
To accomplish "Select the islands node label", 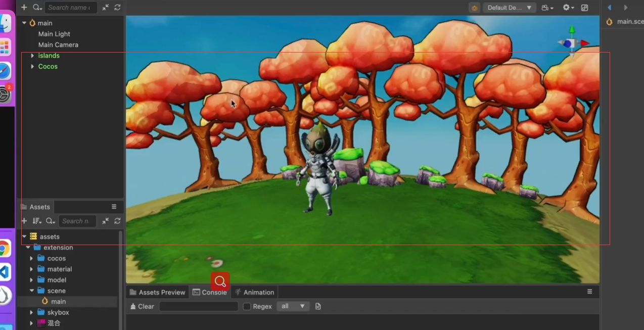I will (49, 56).
